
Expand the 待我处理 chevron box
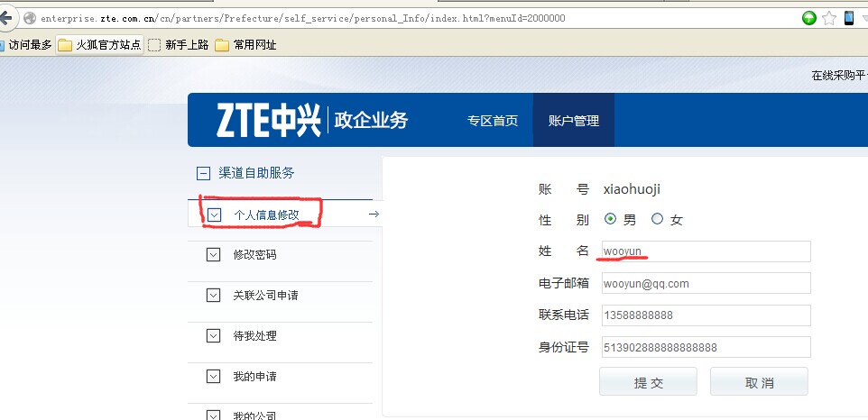click(213, 336)
